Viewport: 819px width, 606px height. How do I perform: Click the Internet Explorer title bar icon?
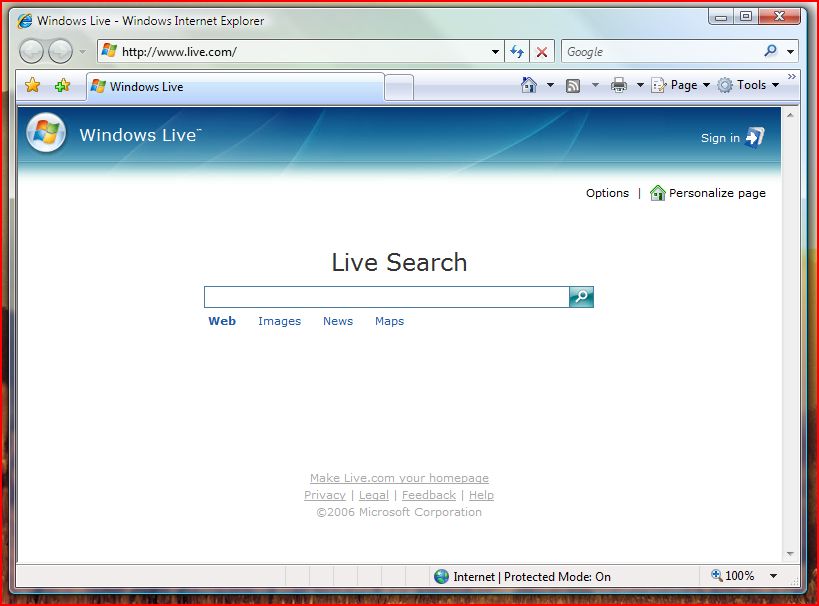25,21
